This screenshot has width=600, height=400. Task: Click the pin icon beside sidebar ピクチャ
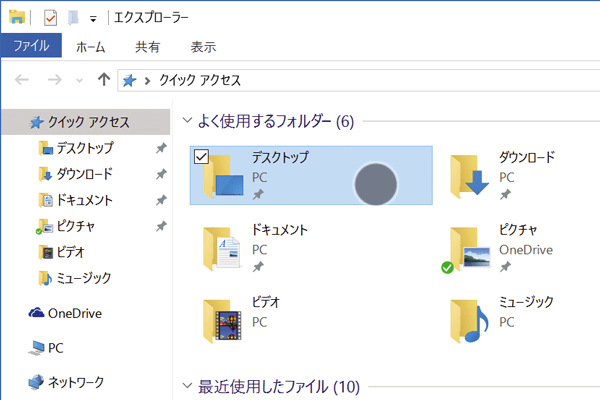tap(161, 226)
